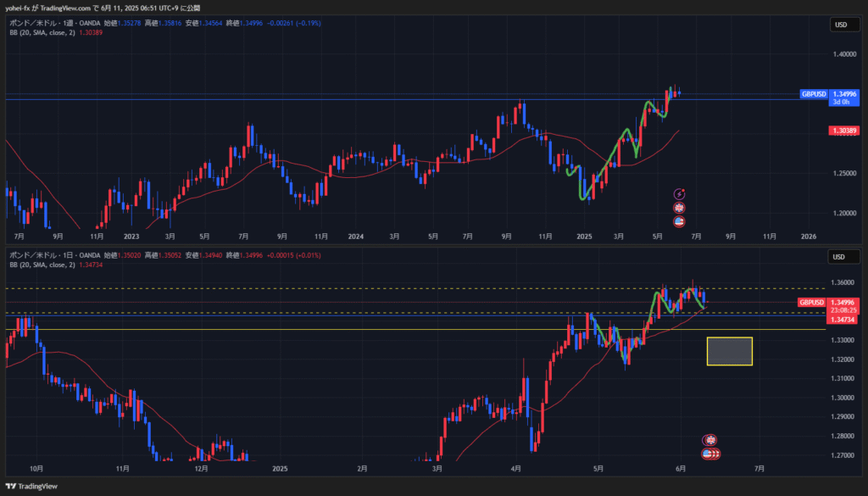868x496 pixels.
Task: Click the 2024 label on weekly time axis
Action: [356, 237]
